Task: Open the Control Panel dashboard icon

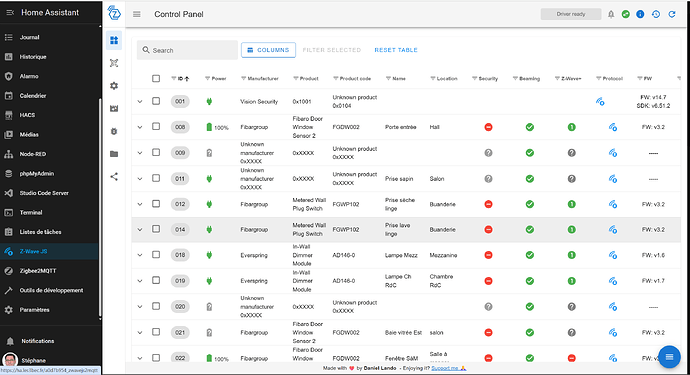Action: coord(114,40)
